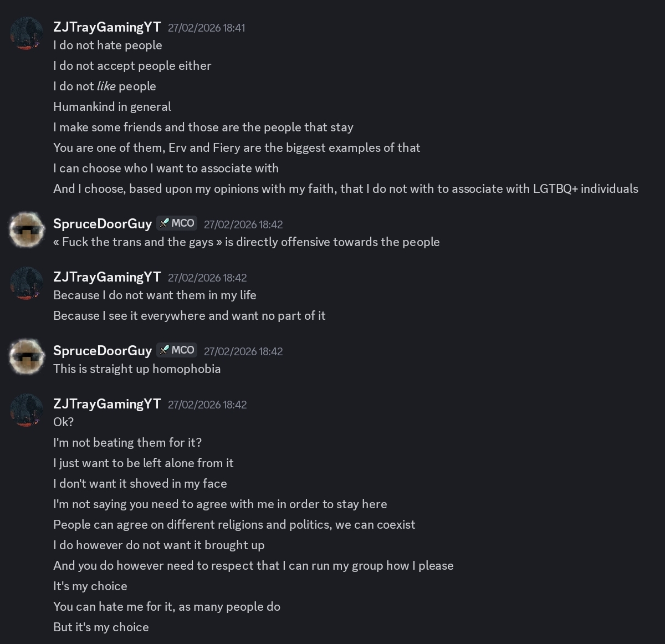Screen dimensions: 665x644
Task: Click SpruceDoorGuy's name above "This is straight up homophobia"
Action: click(x=103, y=351)
